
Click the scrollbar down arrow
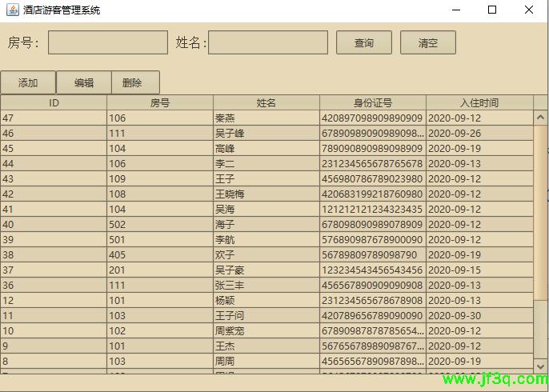tap(540, 378)
